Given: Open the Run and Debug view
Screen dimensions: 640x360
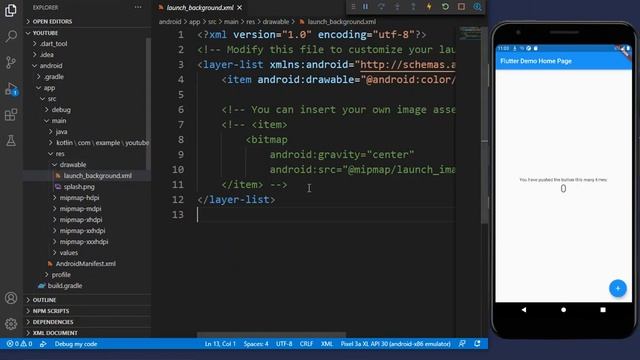Looking at the screenshot, I should point(11,89).
